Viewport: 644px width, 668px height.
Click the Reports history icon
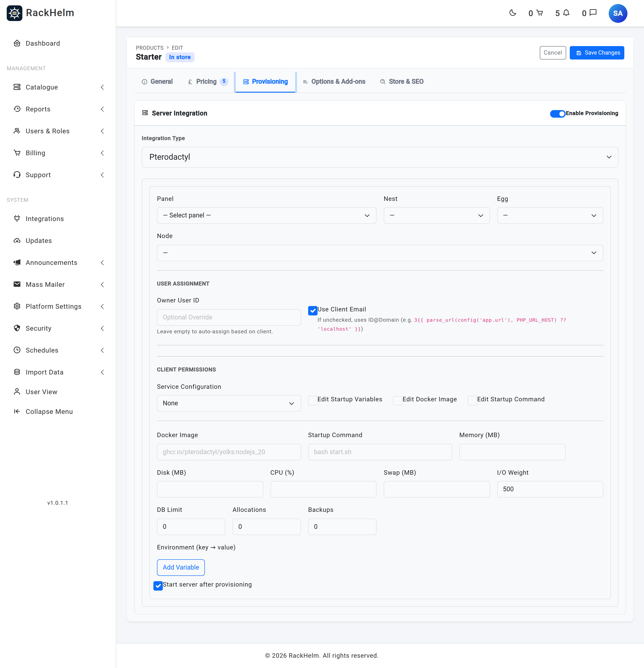[x=17, y=109]
